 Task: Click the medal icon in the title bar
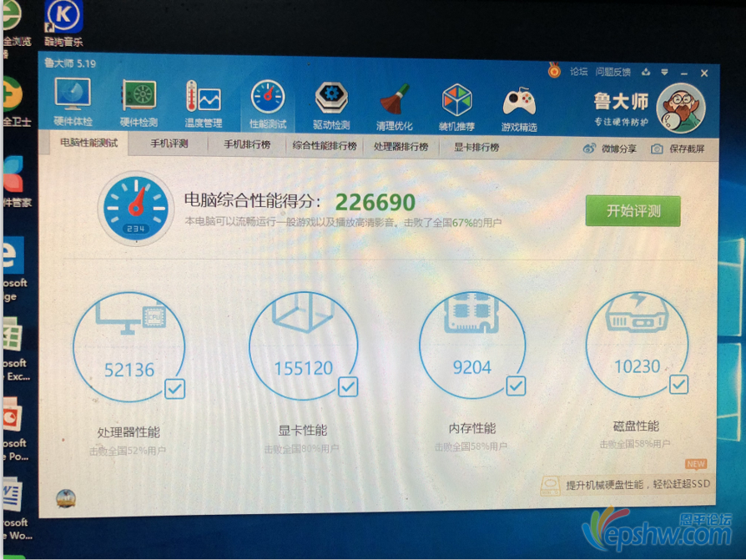[554, 71]
